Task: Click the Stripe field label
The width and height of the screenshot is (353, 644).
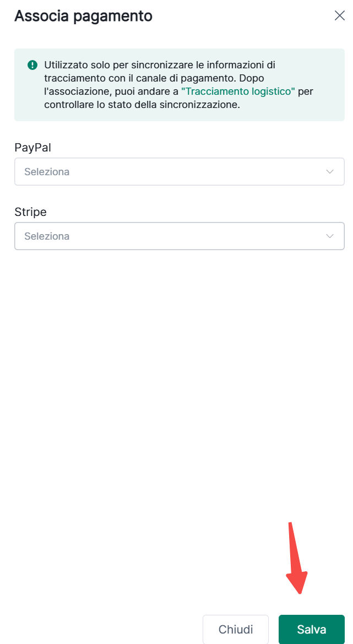Action: tap(30, 212)
